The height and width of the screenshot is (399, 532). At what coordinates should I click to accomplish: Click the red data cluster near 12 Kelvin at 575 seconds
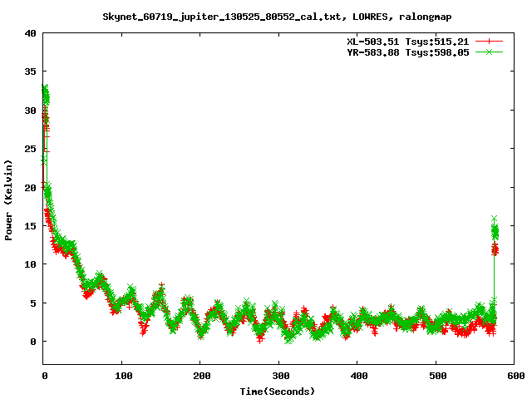pyautogui.click(x=495, y=250)
